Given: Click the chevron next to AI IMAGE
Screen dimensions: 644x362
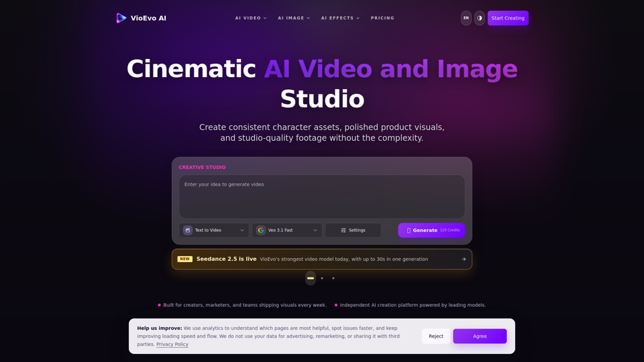Looking at the screenshot, I should [x=309, y=18].
